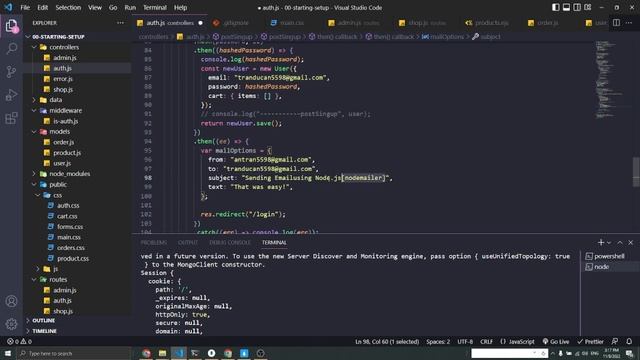Collapse the routes folder
Screen dimensions: 640x360
pyautogui.click(x=77, y=280)
